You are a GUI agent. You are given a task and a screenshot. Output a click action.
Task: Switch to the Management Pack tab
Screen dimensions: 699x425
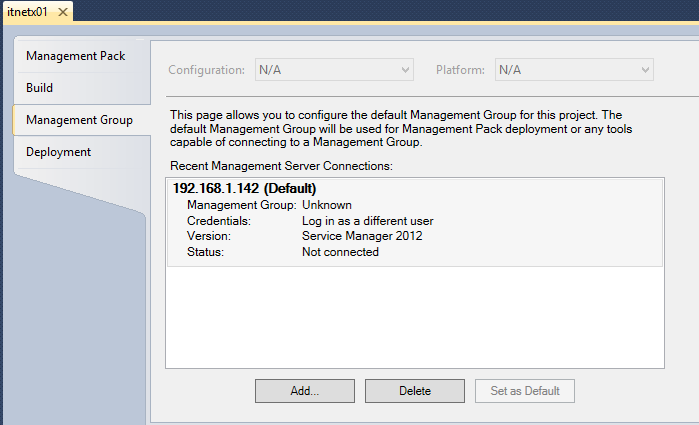pos(75,56)
